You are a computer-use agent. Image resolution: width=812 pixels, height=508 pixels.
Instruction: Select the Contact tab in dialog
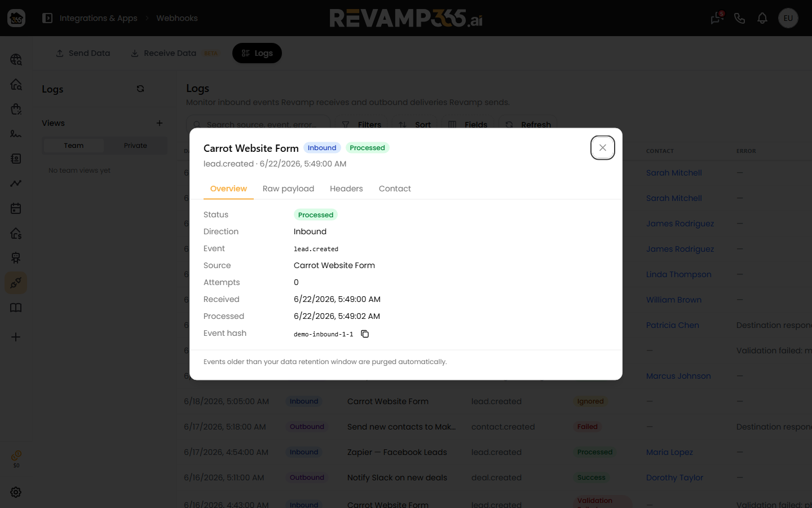pyautogui.click(x=395, y=189)
